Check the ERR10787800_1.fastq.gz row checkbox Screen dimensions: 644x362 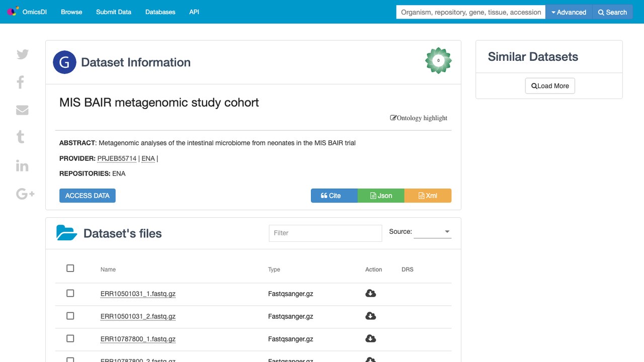[x=70, y=338]
